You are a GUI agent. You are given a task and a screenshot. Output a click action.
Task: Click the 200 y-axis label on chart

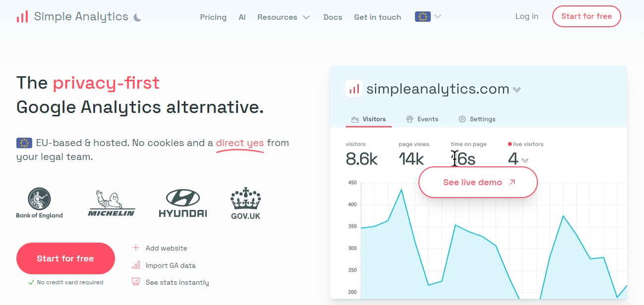click(x=352, y=292)
